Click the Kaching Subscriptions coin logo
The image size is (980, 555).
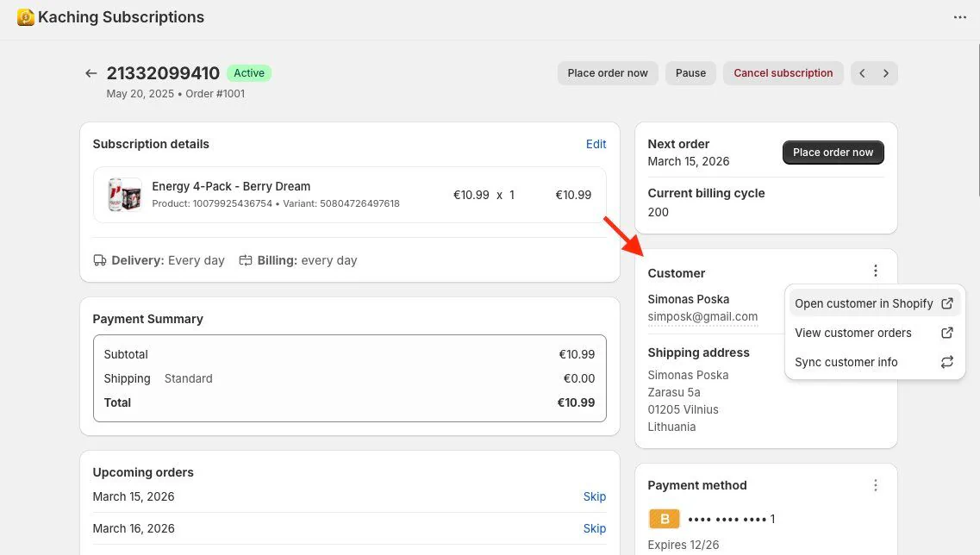point(26,17)
